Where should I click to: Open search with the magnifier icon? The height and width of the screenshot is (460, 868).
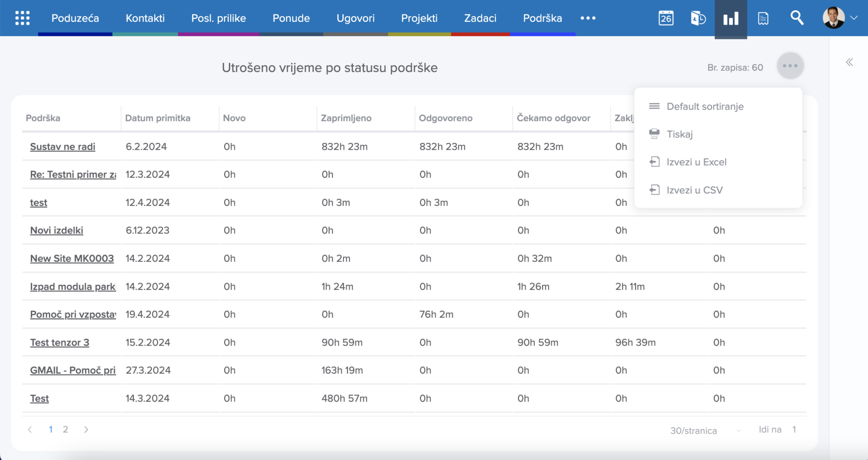(x=797, y=18)
